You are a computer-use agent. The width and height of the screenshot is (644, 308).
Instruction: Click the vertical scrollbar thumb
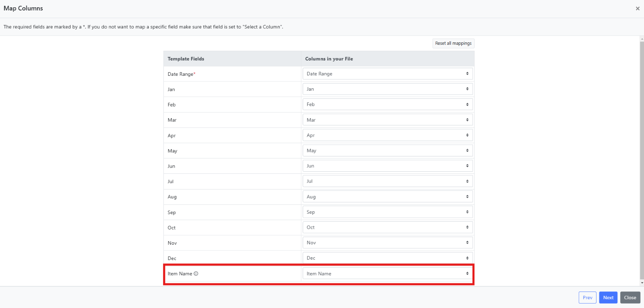click(642, 160)
